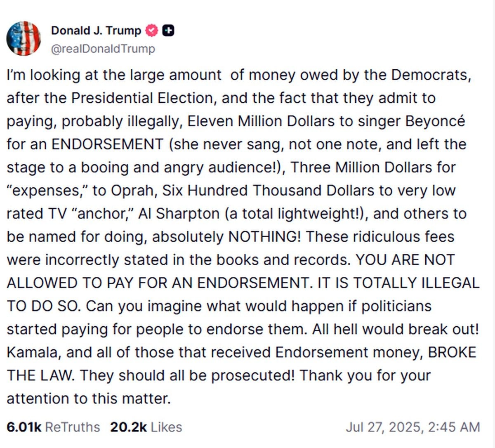Click Donald J. Trump's profile avatar
Image resolution: width=495 pixels, height=448 pixels.
tap(24, 39)
